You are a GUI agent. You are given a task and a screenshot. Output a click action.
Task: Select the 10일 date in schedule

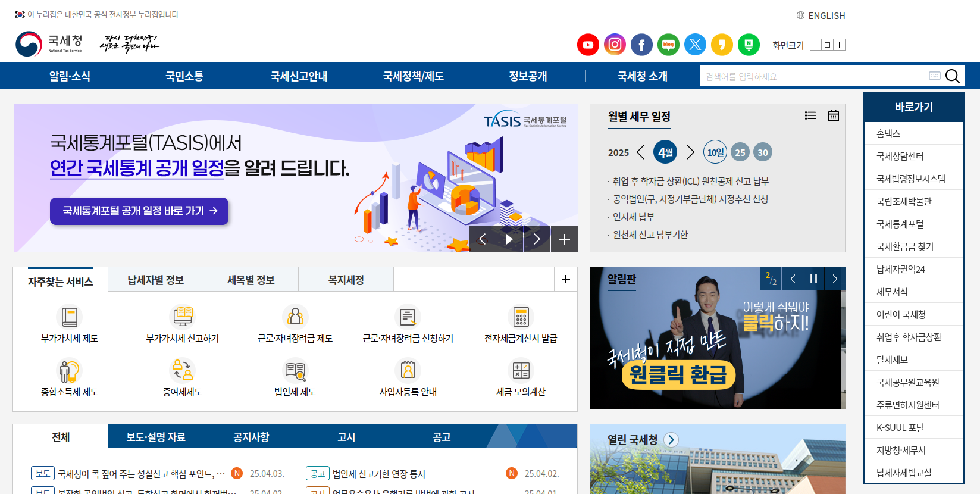click(x=715, y=152)
